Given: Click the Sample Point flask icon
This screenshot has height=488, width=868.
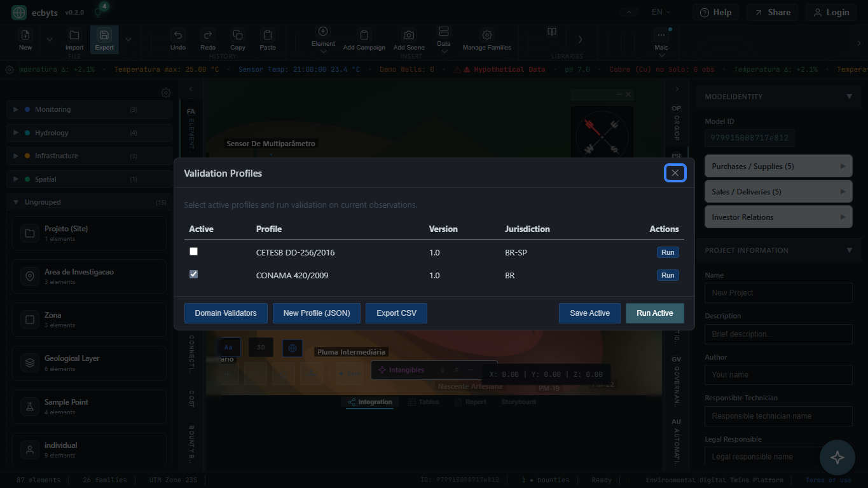Looking at the screenshot, I should [29, 407].
